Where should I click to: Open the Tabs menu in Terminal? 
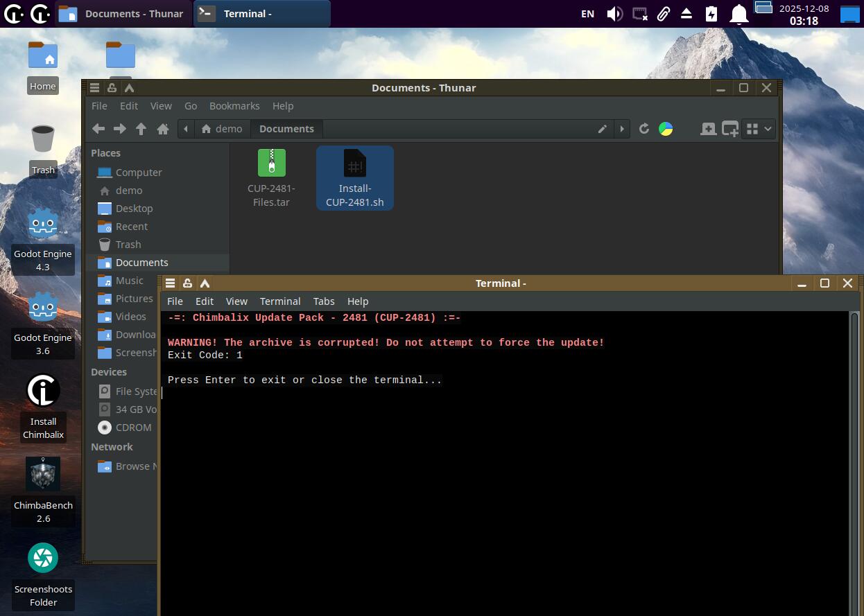(x=324, y=301)
